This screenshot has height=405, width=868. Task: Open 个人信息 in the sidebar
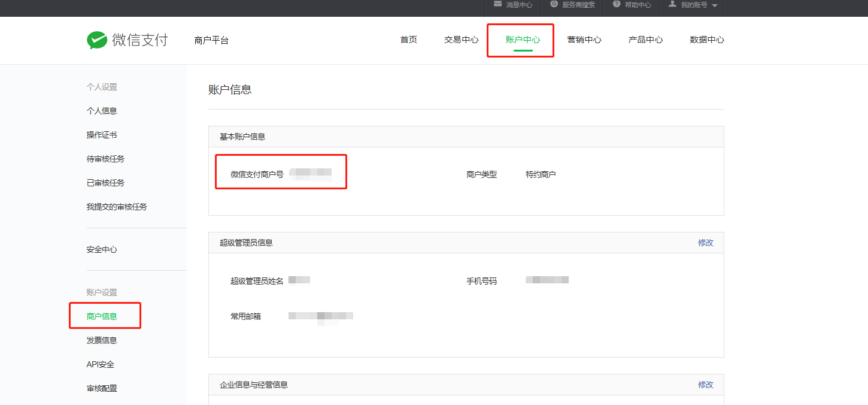102,111
